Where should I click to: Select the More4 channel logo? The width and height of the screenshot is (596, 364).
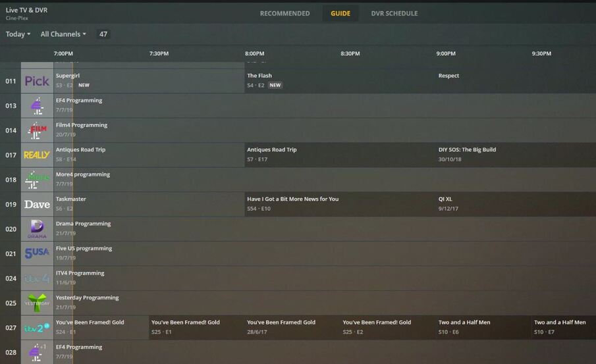point(37,180)
